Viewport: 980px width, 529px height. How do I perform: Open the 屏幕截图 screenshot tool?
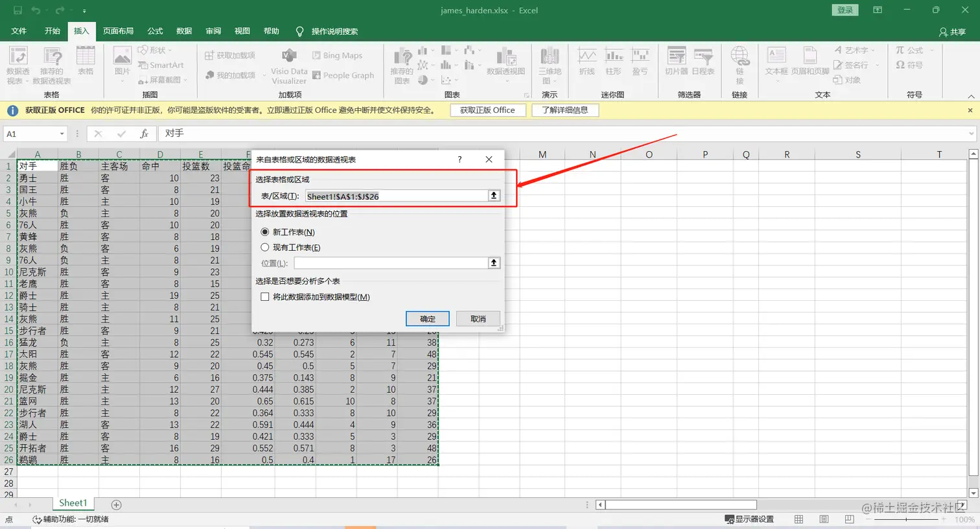(x=161, y=80)
